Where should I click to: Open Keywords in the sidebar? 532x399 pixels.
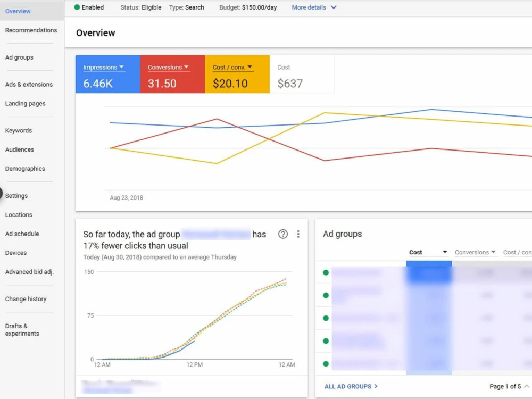[18, 131]
